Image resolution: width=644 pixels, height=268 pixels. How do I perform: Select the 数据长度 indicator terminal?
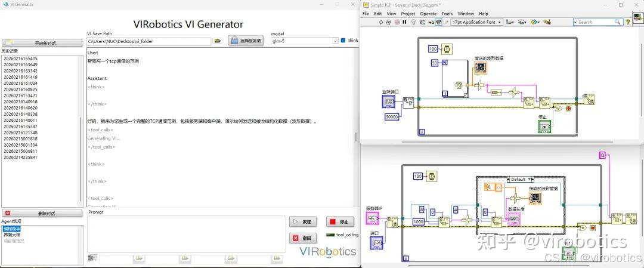[514, 219]
